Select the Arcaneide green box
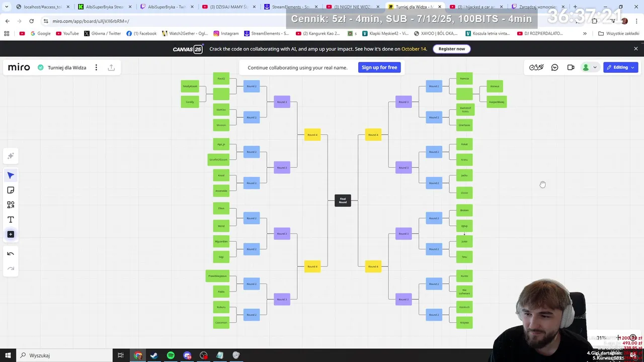Screen dimensions: 644x362 coord(221,191)
